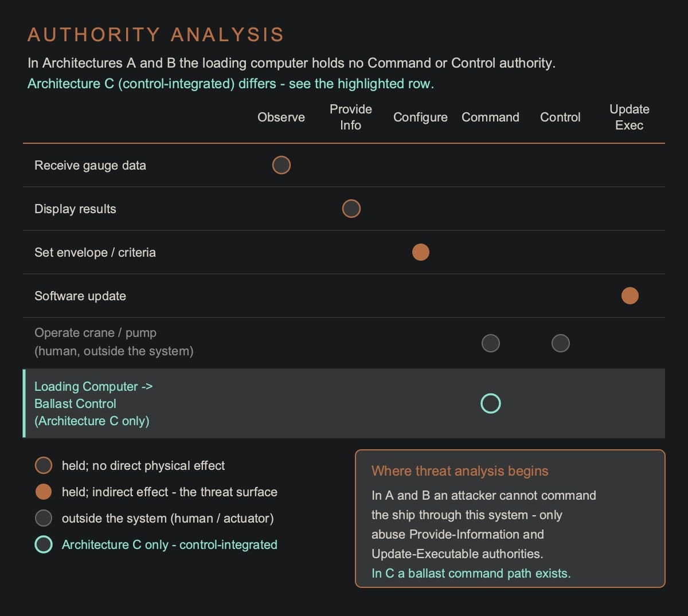
Task: Click the 'Display results' row label
Action: 75,209
